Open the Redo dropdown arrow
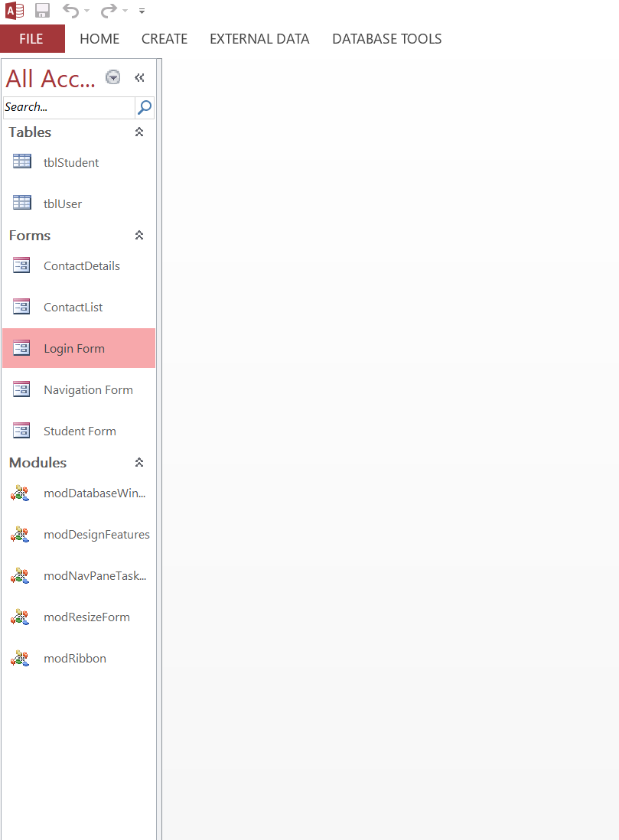 pyautogui.click(x=125, y=11)
